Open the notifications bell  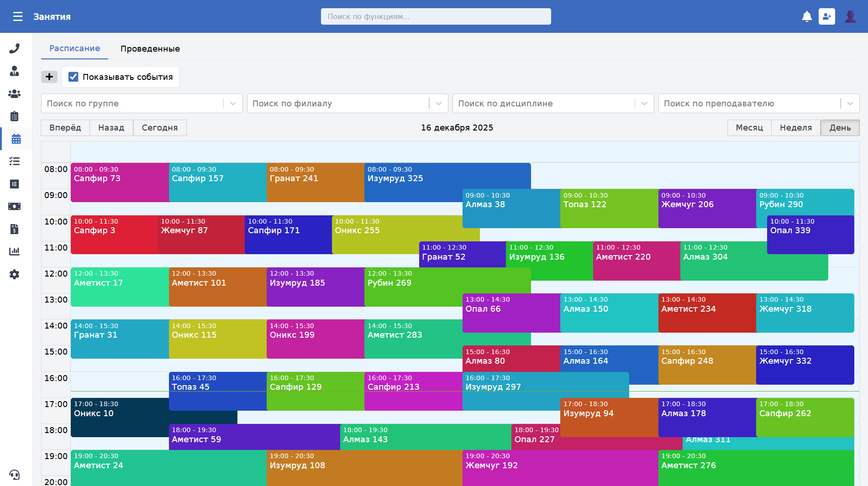(807, 17)
